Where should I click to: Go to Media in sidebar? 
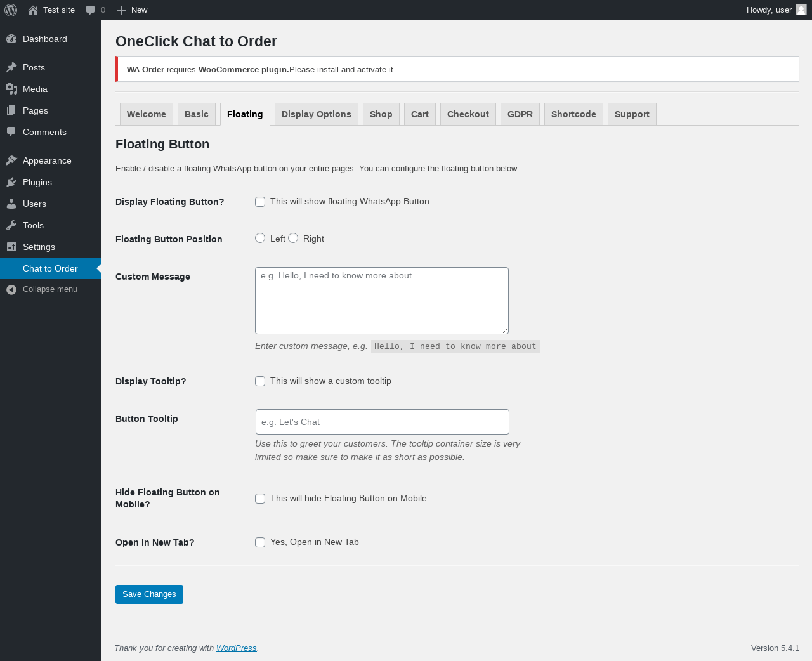point(51,89)
